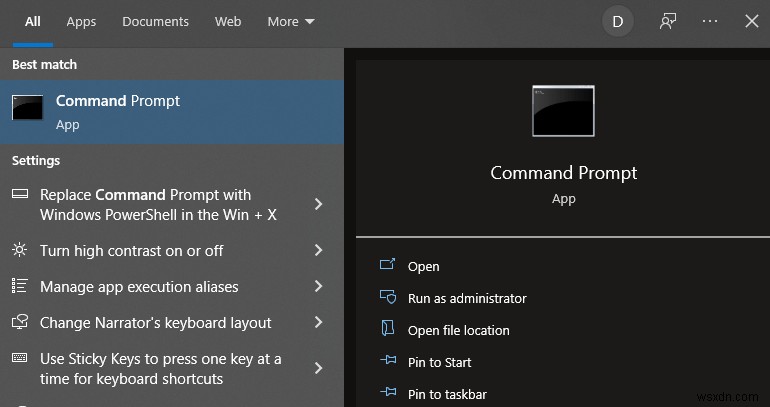This screenshot has width=770, height=407.
Task: Select Open in the Command Prompt actions
Action: tap(423, 266)
